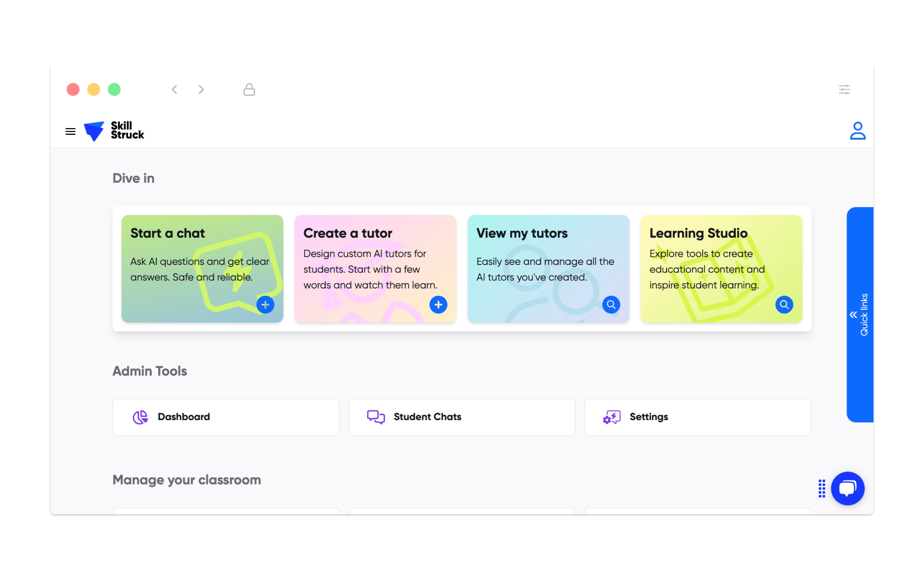Click the search icon on View my tutors
924x578 pixels.
pos(611,305)
